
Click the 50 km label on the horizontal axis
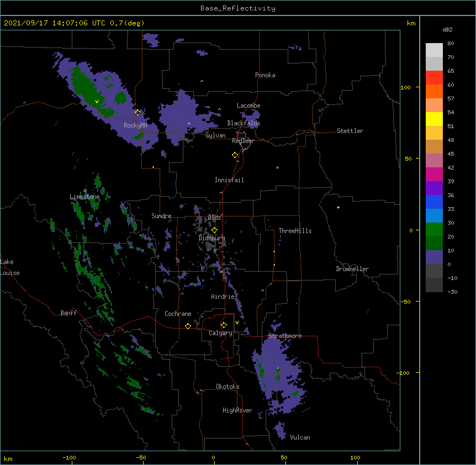point(284,457)
